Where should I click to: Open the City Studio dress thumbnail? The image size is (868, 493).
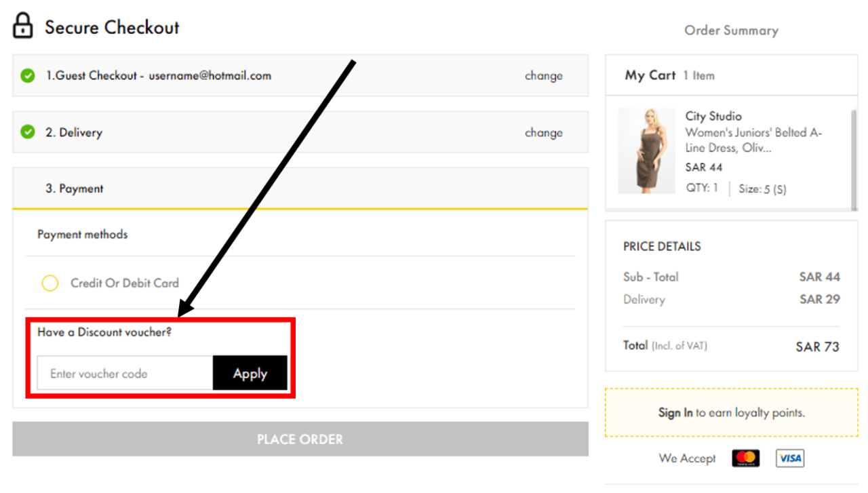tap(646, 150)
